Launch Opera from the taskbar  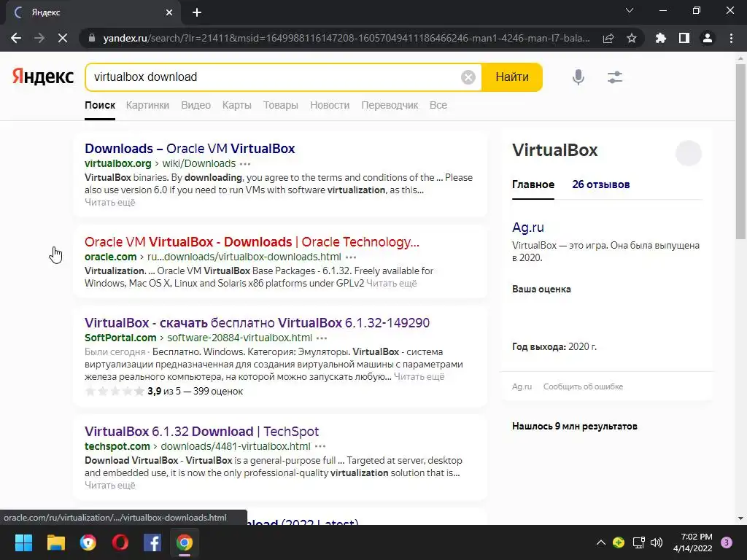point(120,542)
